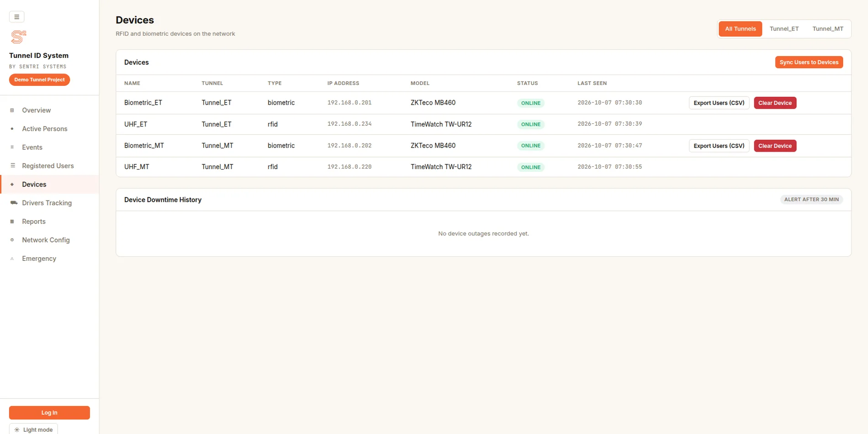Image resolution: width=868 pixels, height=434 pixels.
Task: Click the LAST SEEN column header
Action: [592, 83]
